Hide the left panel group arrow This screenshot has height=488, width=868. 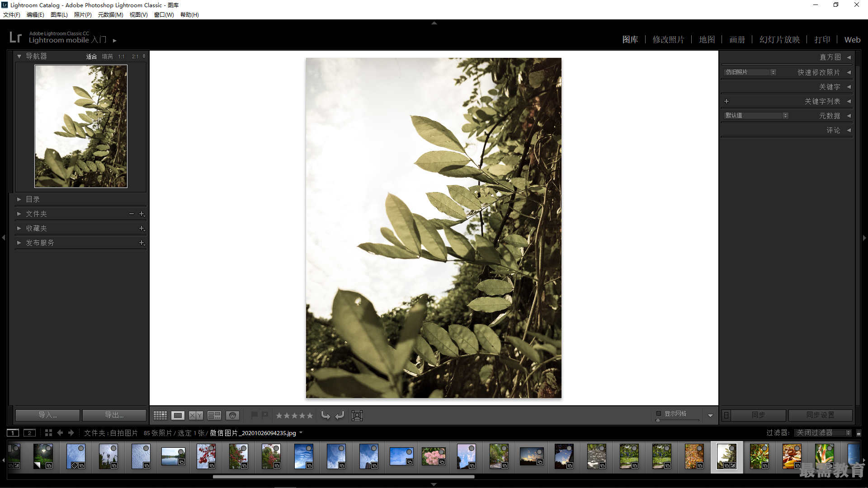click(x=4, y=238)
